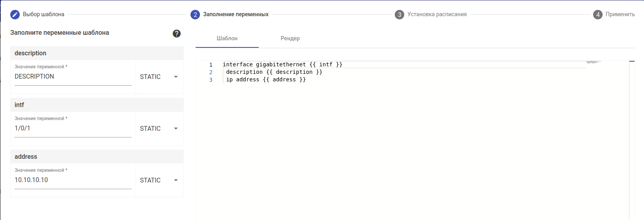Switch to the Рендер tab
Image resolution: width=644 pixels, height=220 pixels.
[x=290, y=38]
